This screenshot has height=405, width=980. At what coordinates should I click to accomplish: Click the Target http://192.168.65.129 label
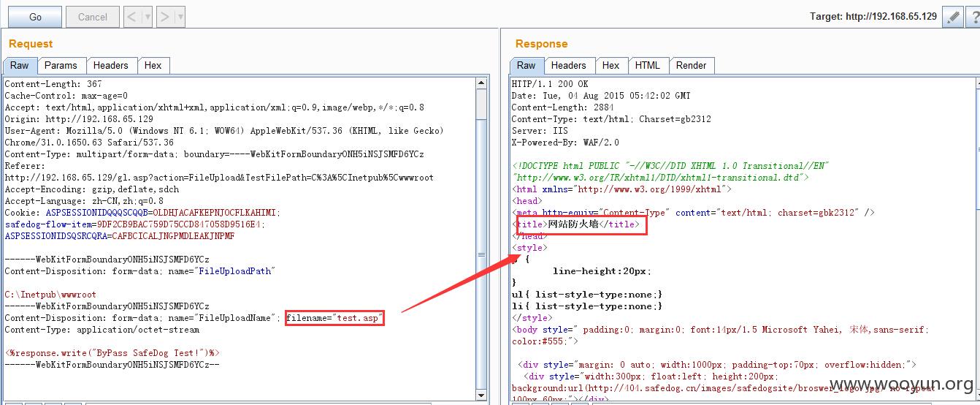[x=873, y=16]
